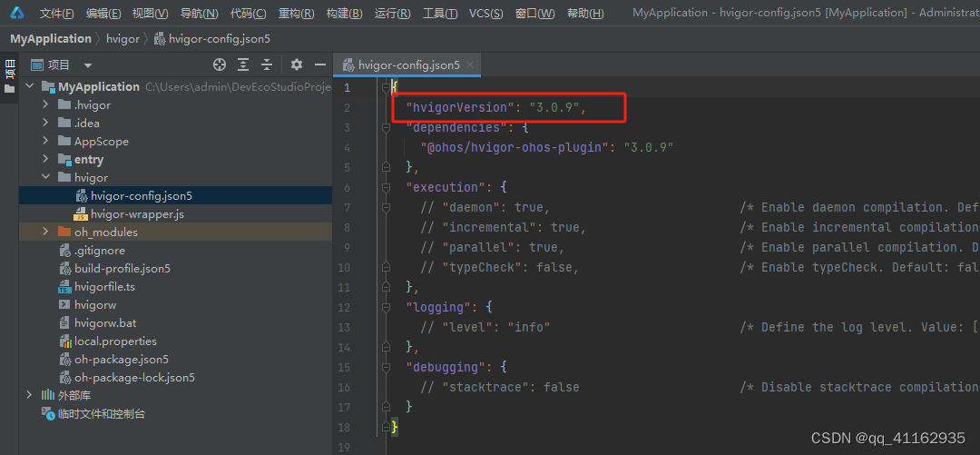The width and height of the screenshot is (980, 455).
Task: Open the 窗口(W) menu
Action: 534,13
